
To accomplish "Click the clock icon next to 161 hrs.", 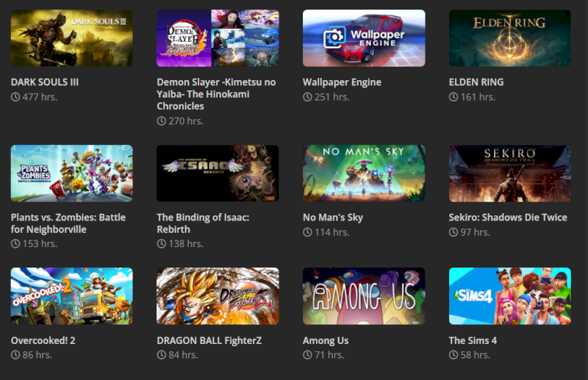I will point(453,97).
